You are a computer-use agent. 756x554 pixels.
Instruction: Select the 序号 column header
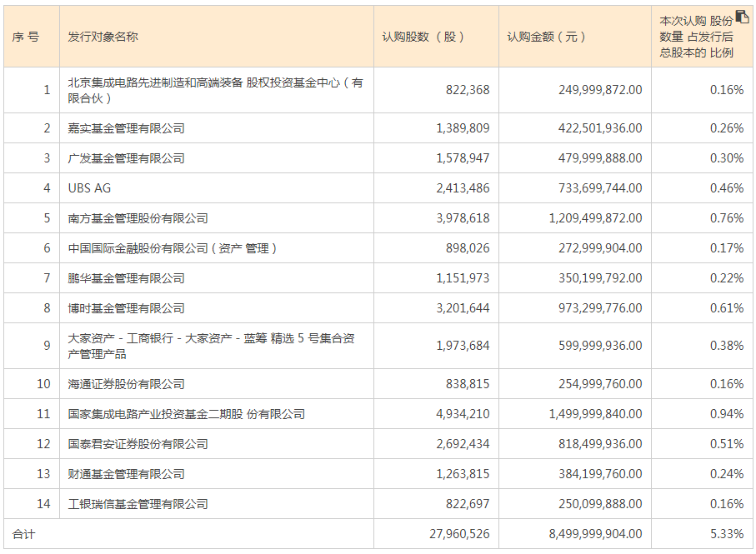[32, 37]
